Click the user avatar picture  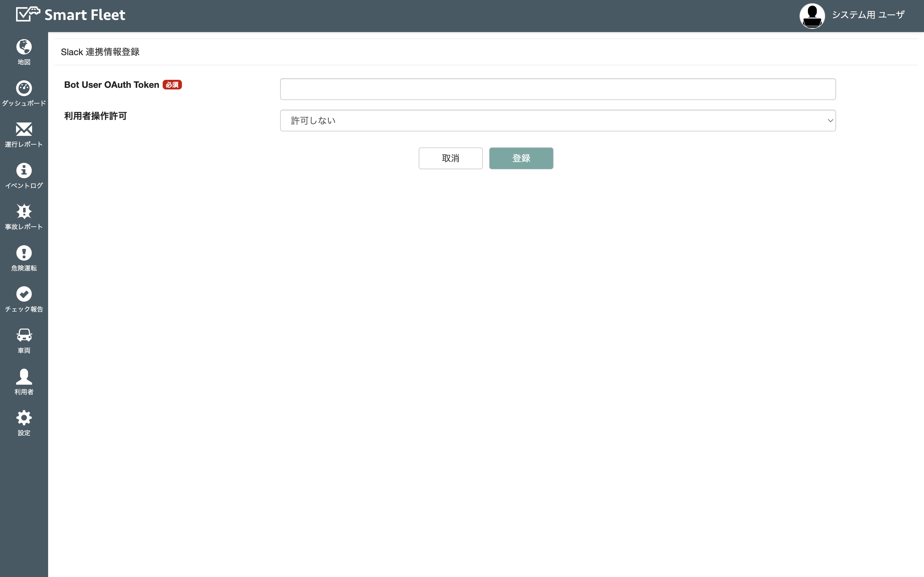pos(812,16)
